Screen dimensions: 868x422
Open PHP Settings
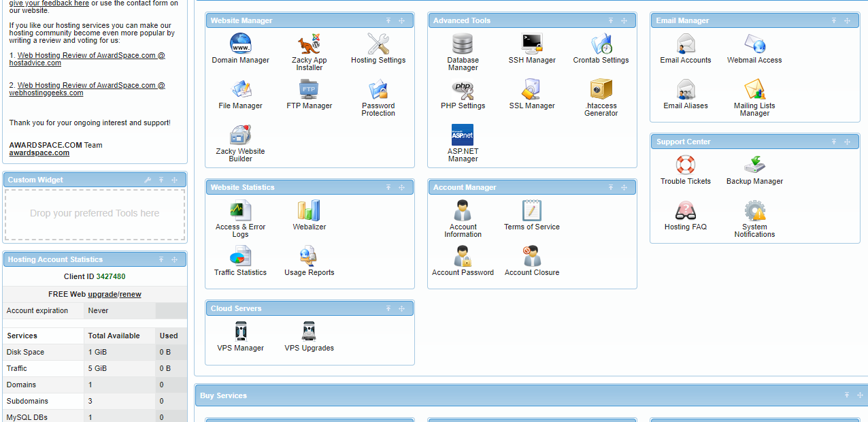463,93
